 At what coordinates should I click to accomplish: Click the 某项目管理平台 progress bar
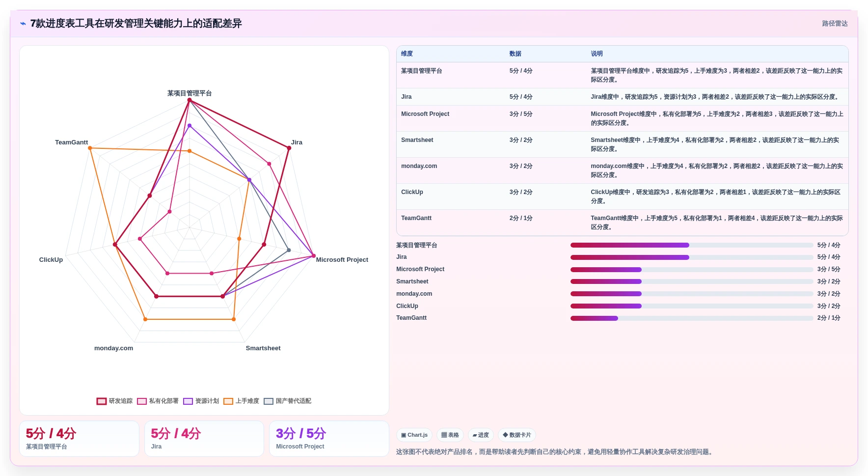point(692,245)
